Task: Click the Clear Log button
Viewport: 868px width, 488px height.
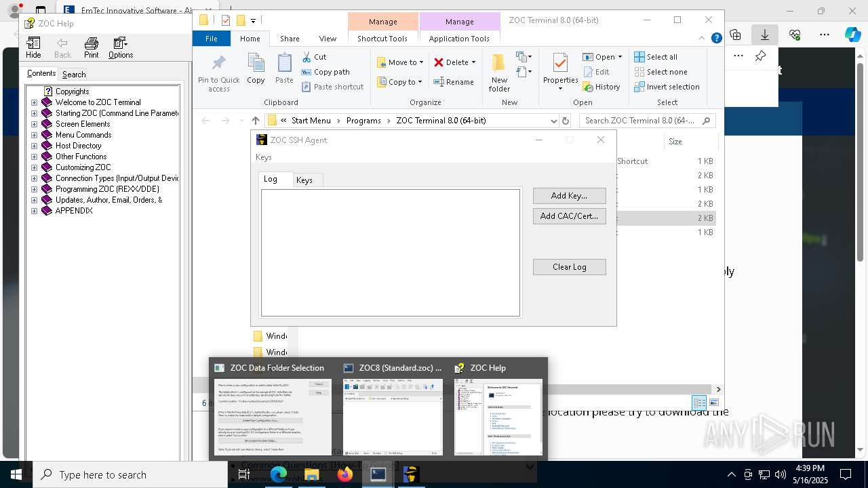Action: point(569,267)
